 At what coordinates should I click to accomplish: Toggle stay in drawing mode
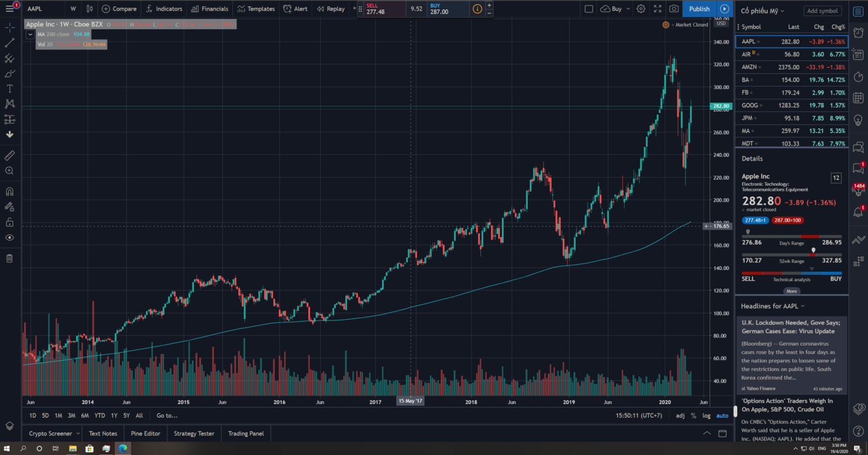(9, 207)
